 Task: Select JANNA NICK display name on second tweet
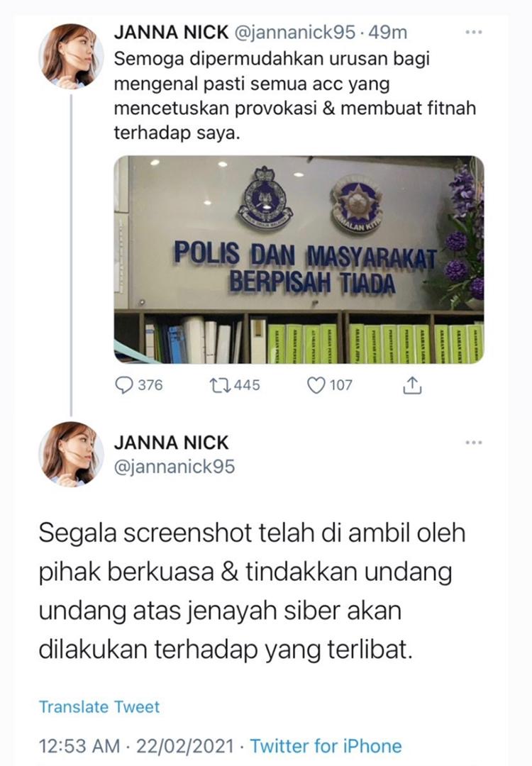pos(171,443)
